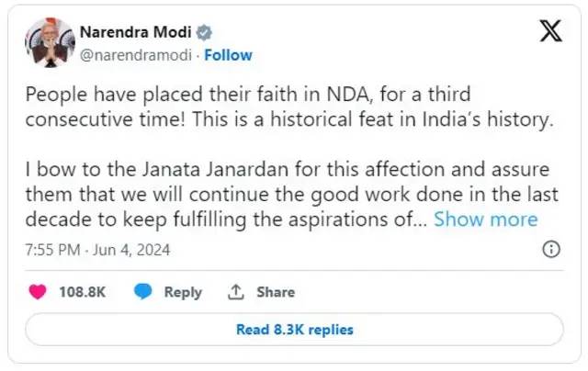This screenshot has width=588, height=371.
Task: Click the blue reply speech bubble icon
Action: 142,292
